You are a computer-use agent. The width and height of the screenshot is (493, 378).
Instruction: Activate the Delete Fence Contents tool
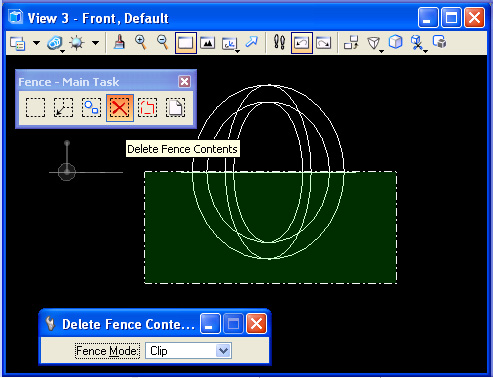click(120, 108)
